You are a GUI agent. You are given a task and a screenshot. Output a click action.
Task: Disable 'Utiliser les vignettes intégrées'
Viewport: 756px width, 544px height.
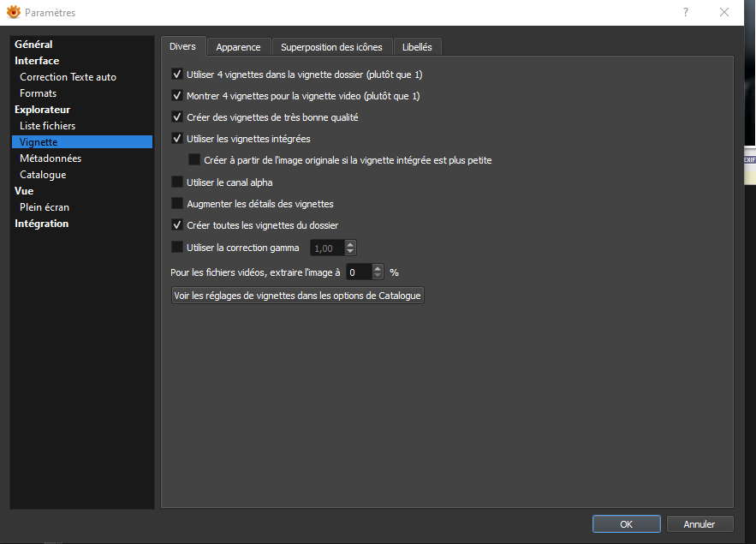point(177,139)
